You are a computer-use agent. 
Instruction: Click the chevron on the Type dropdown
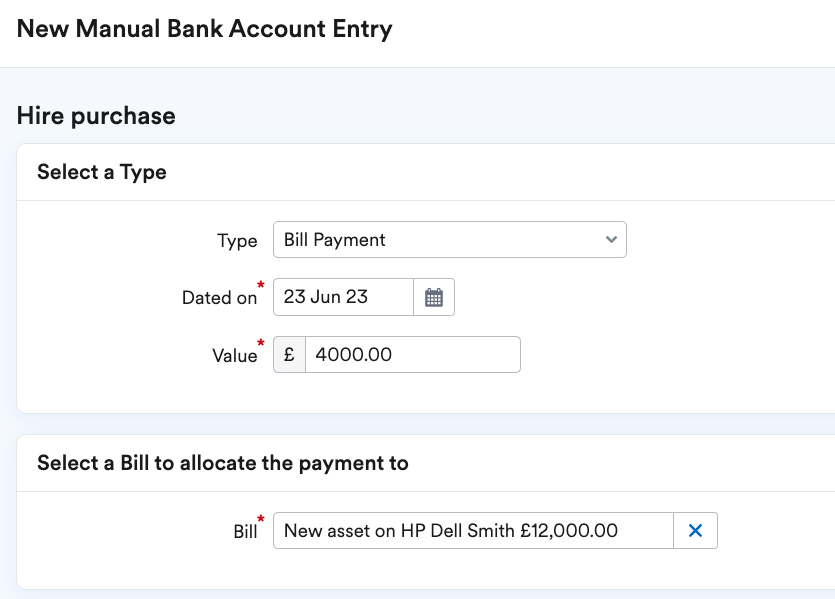(x=610, y=240)
